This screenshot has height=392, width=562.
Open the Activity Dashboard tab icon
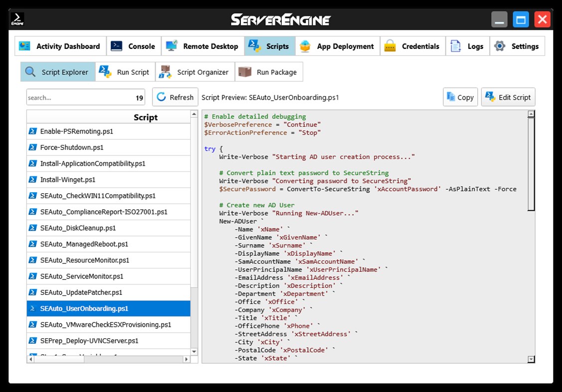point(23,46)
